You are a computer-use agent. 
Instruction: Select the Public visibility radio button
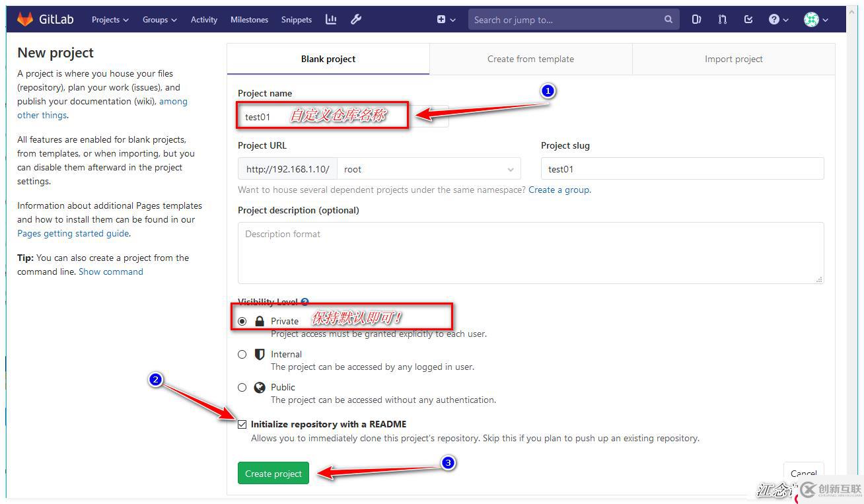click(x=242, y=387)
